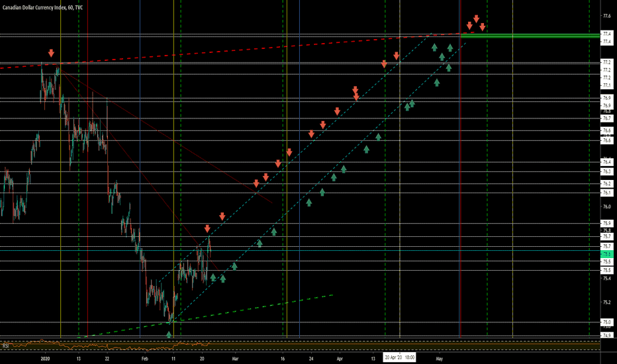
Task: Click the 76.1 price axis label
Action: click(x=607, y=193)
